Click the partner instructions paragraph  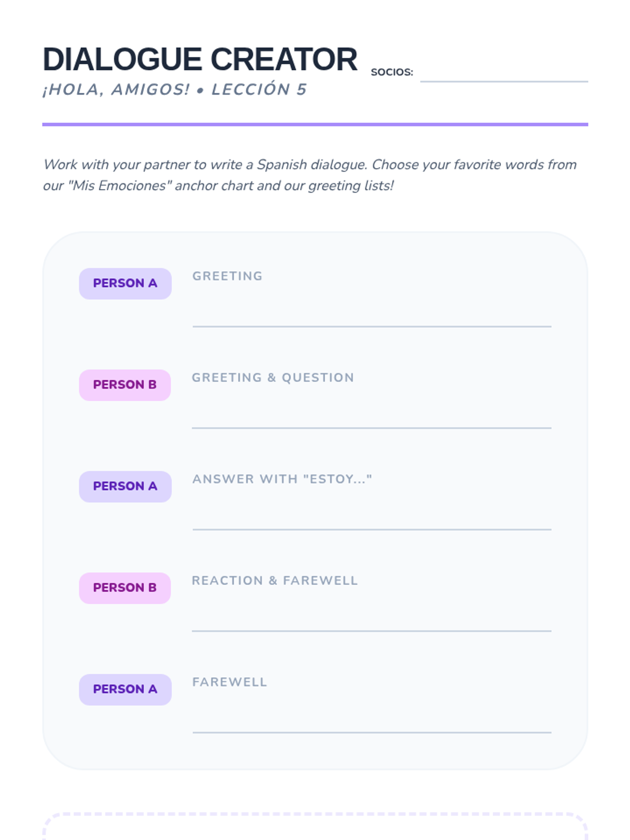(310, 175)
